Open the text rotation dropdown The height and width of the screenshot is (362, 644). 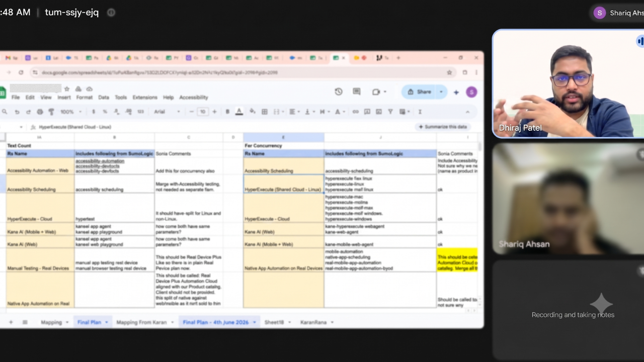[x=340, y=112]
